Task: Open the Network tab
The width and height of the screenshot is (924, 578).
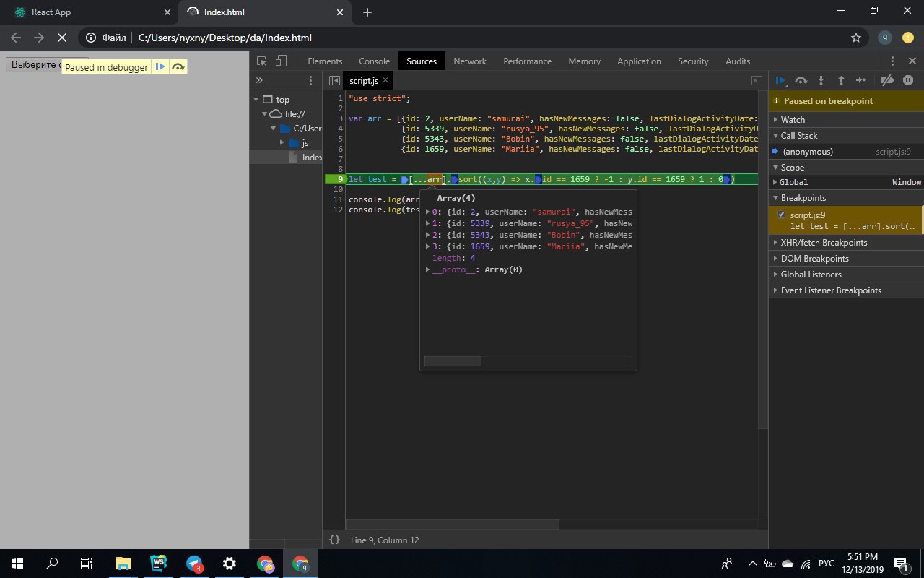Action: [469, 61]
